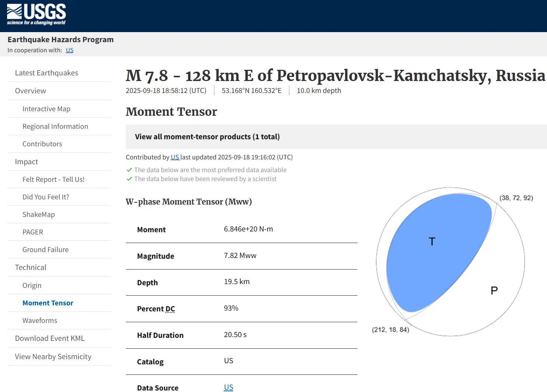Click the USGS logo in header
Screen dimensions: 547x392
click(x=36, y=14)
